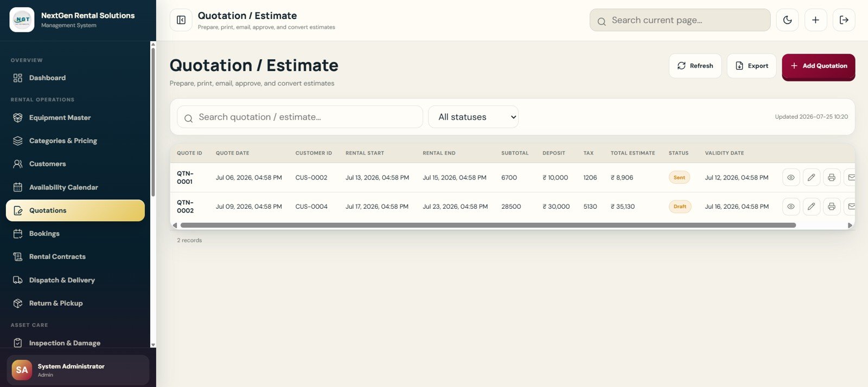Print quotation QTN-0002

click(831, 207)
